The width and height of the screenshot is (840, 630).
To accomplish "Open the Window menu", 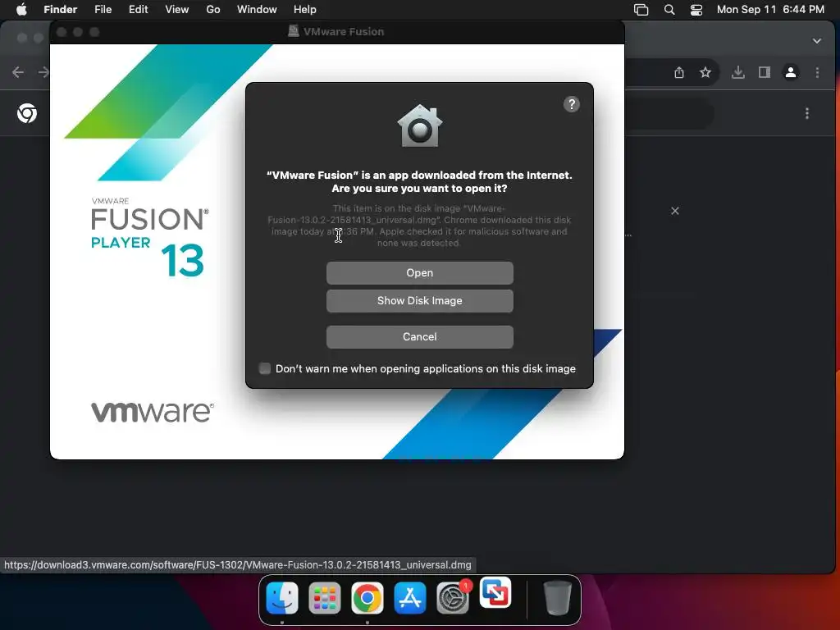I will tap(257, 10).
